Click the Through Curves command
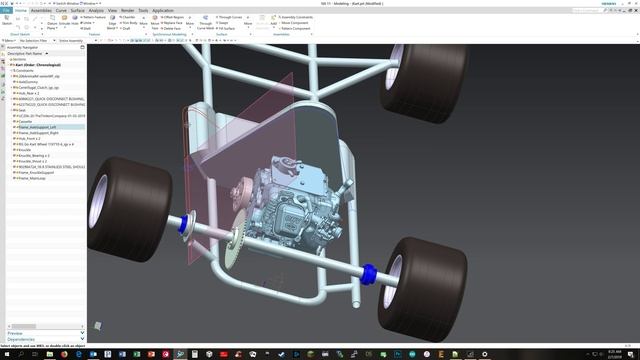The height and width of the screenshot is (360, 640). tap(229, 17)
